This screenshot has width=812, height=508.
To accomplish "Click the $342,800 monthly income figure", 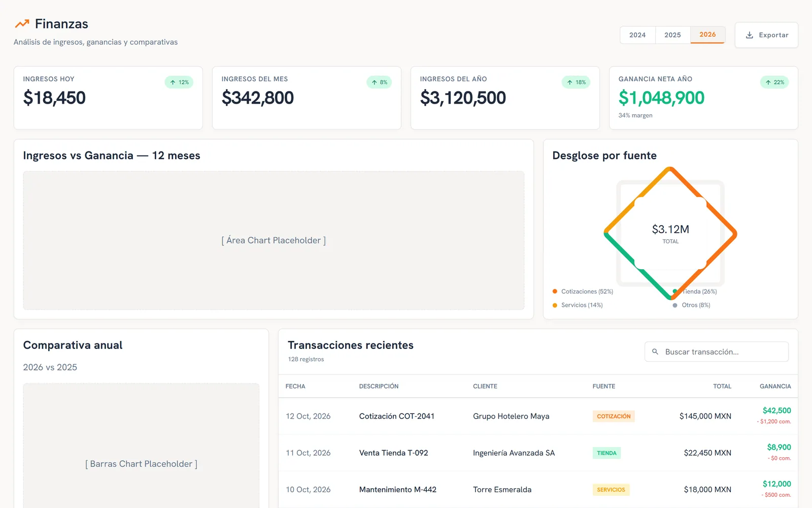I will click(258, 98).
